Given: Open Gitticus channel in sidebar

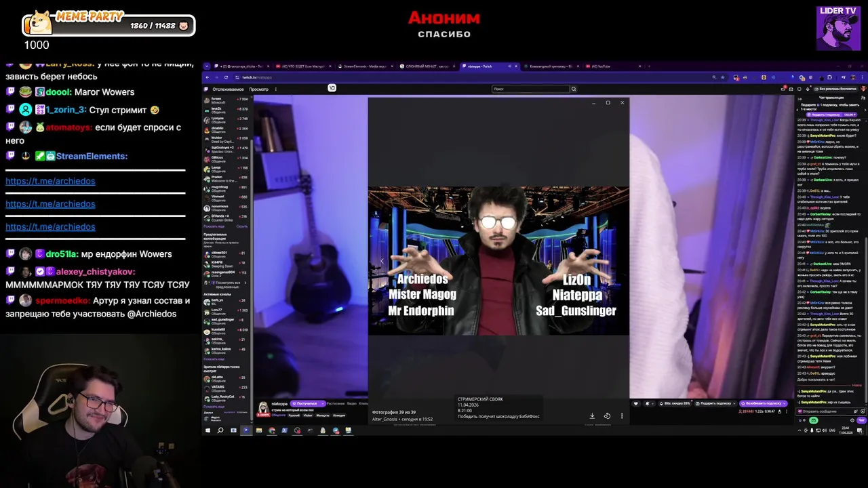Looking at the screenshot, I should pos(226,159).
